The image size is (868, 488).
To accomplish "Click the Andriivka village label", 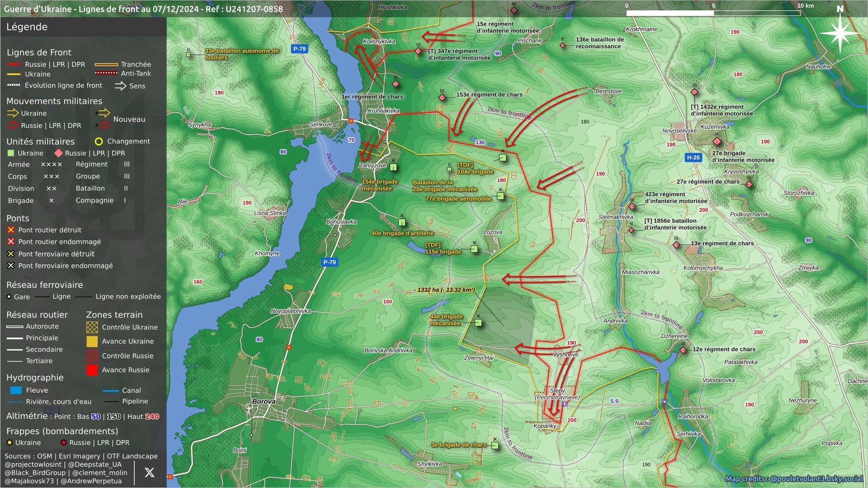I will (615, 321).
